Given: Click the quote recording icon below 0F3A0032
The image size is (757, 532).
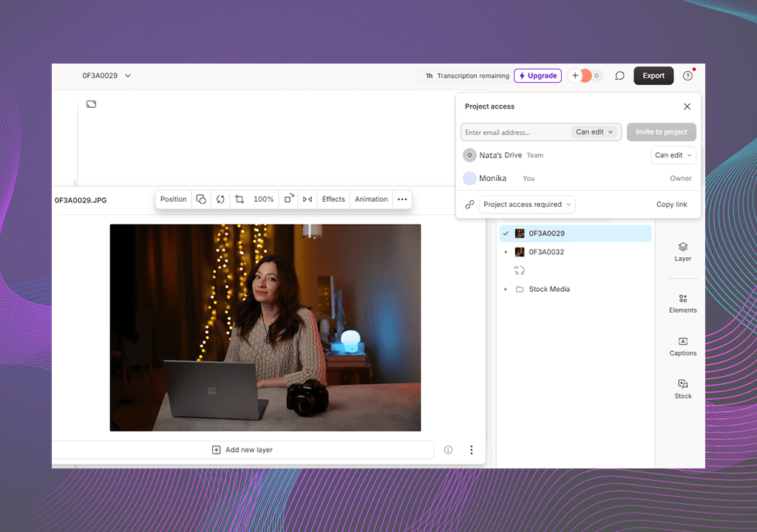Looking at the screenshot, I should (x=520, y=270).
